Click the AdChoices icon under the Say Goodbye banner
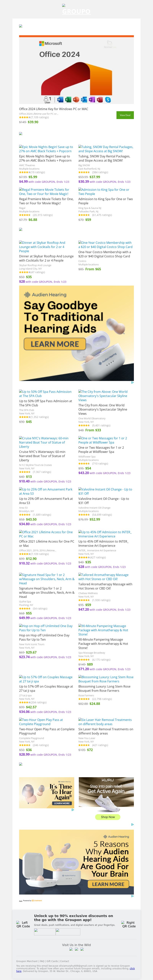This screenshot has width=153, height=980. point(132,382)
